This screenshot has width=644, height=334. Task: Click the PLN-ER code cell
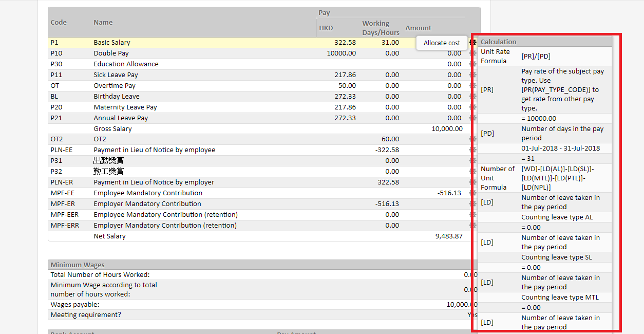click(x=62, y=182)
